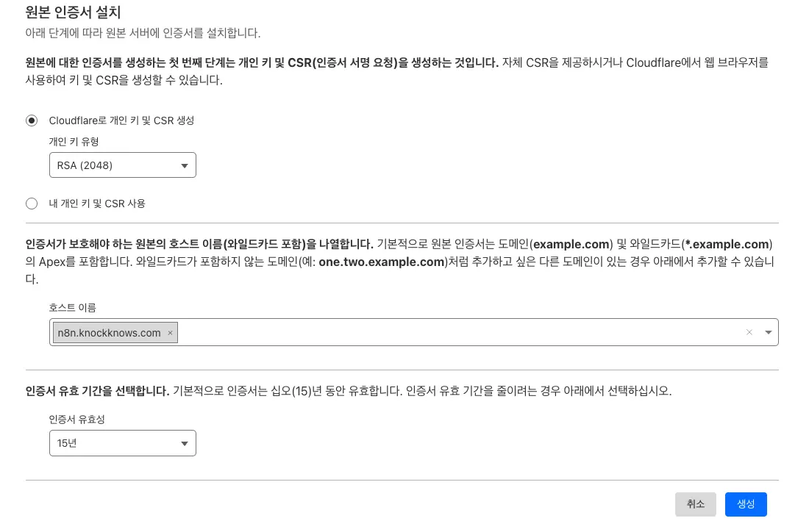This screenshot has width=809, height=532.
Task: Click the × inside the n8n.knockknows.com tag
Action: (170, 333)
